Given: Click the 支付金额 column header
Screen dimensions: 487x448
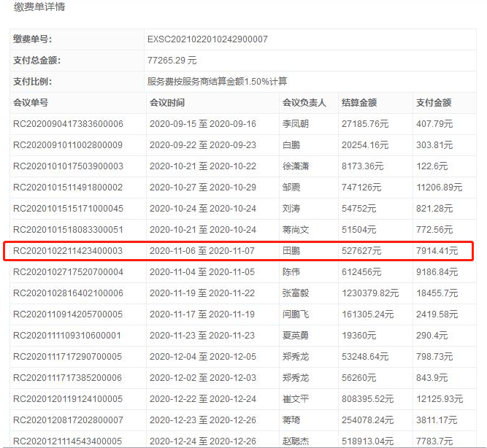Looking at the screenshot, I should pos(434,103).
